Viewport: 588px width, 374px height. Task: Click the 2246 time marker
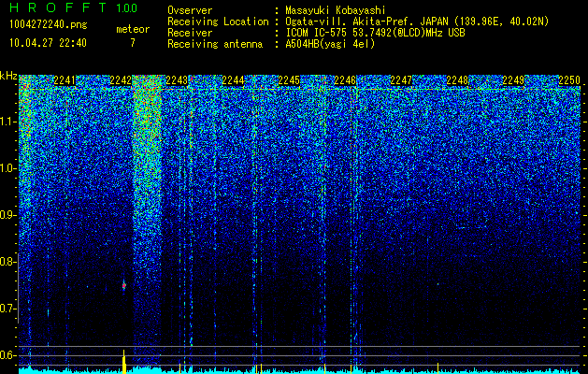(345, 80)
